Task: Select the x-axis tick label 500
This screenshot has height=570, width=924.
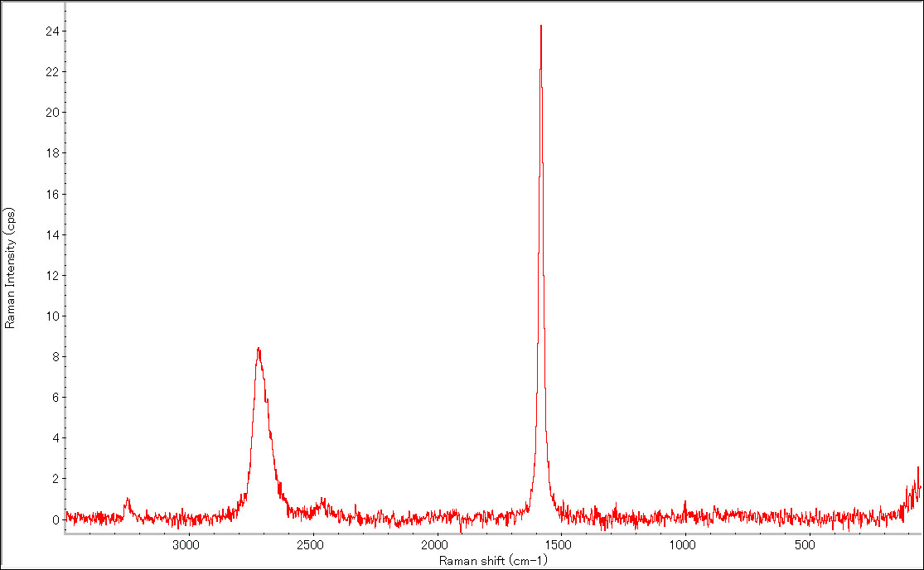Action: [x=805, y=544]
